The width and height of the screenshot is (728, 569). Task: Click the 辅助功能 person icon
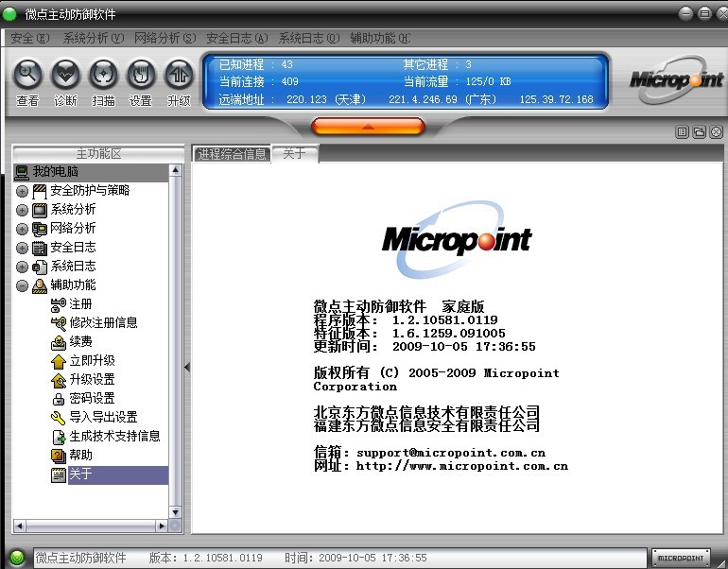point(40,285)
